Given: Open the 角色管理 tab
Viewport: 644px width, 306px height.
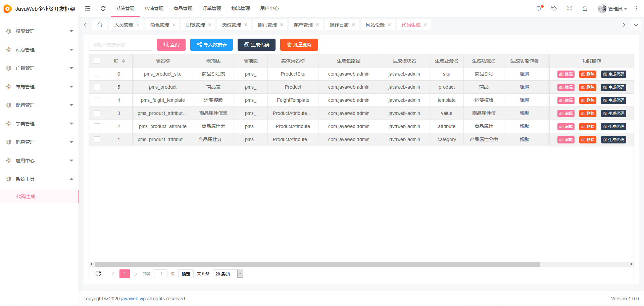Looking at the screenshot, I should pos(160,25).
